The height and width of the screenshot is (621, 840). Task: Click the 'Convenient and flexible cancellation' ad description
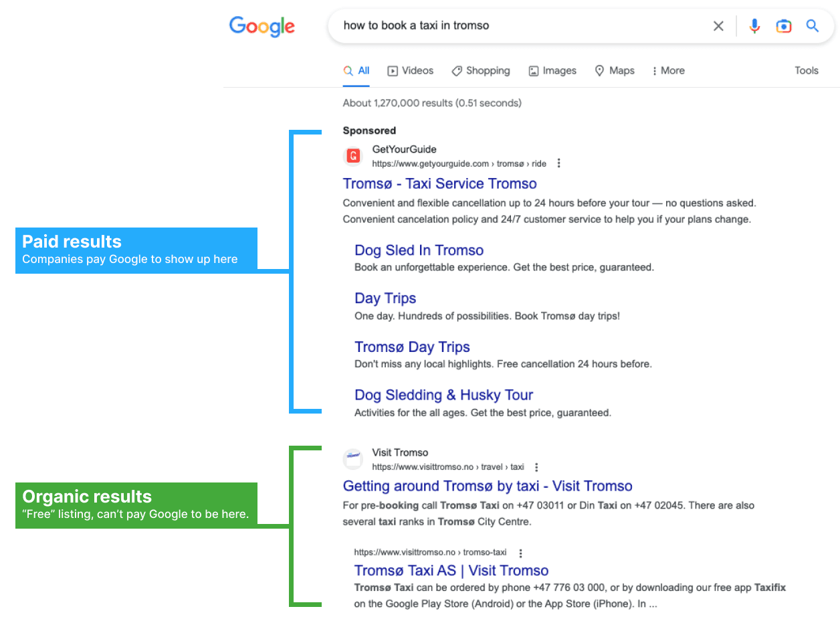[550, 211]
